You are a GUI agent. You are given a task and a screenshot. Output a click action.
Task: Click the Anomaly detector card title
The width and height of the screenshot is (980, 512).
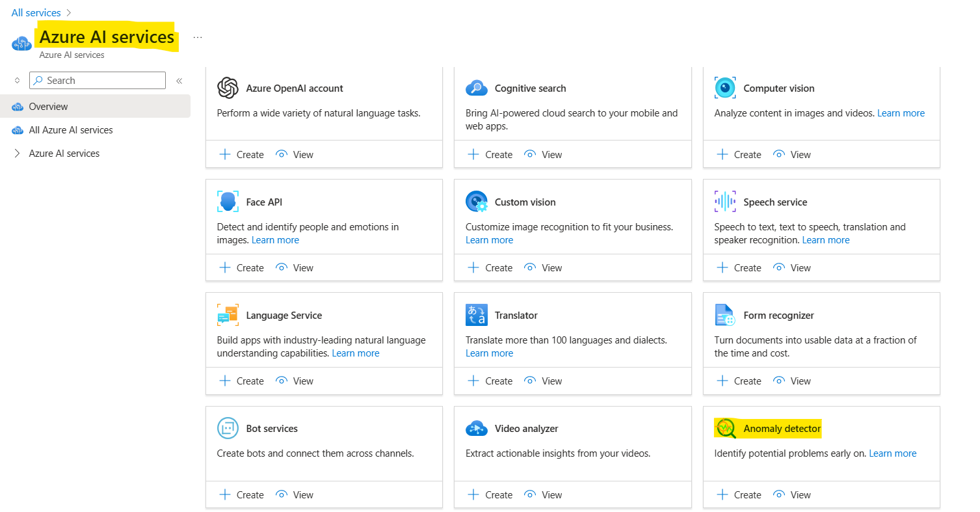click(782, 429)
